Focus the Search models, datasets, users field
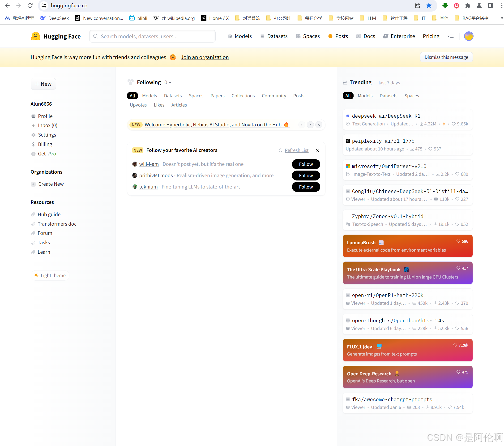 152,36
